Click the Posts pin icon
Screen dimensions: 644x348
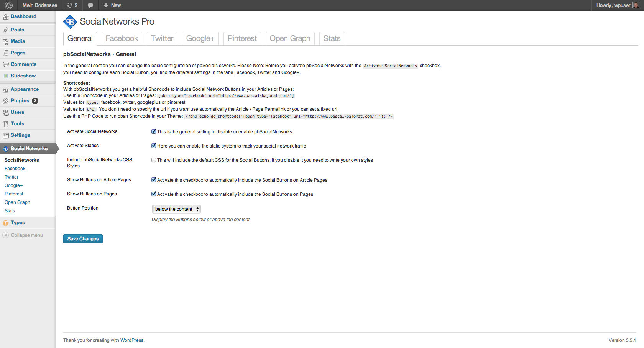pos(6,30)
